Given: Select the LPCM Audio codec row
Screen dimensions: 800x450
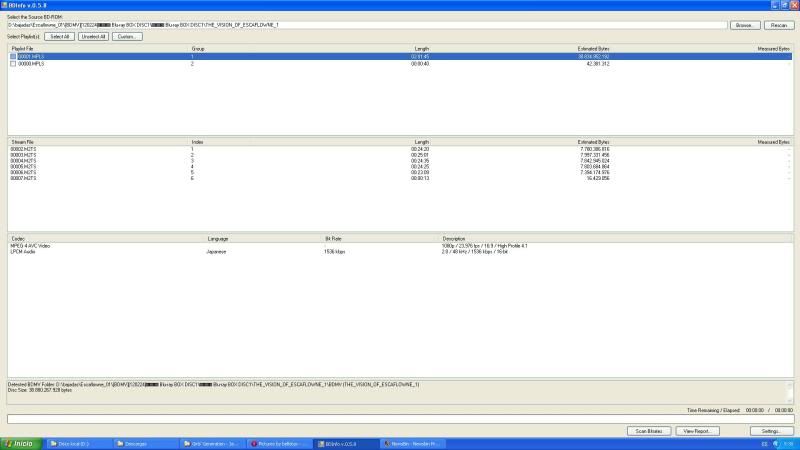Looking at the screenshot, I should [25, 252].
